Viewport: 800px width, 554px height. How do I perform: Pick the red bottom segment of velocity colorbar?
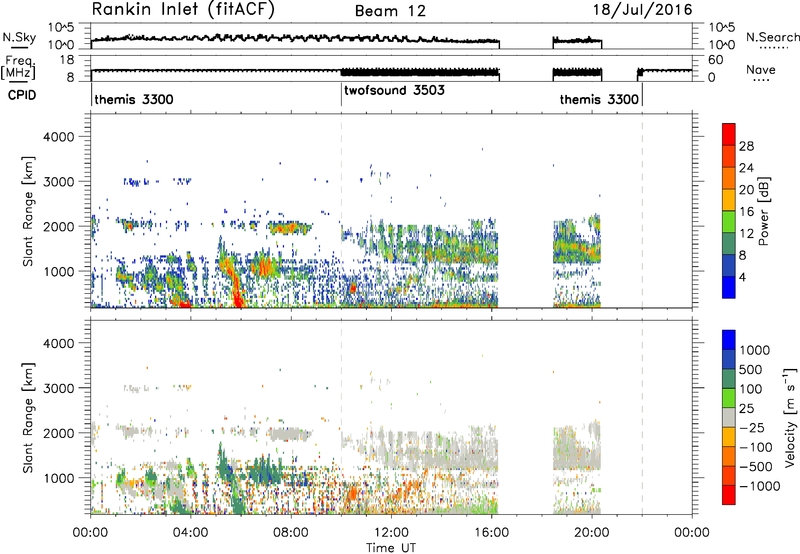(729, 495)
